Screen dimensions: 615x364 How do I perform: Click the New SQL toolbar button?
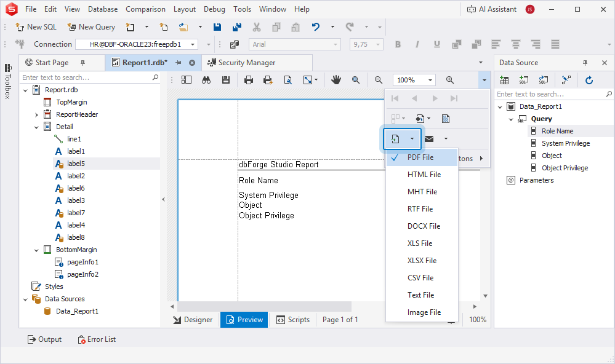36,27
